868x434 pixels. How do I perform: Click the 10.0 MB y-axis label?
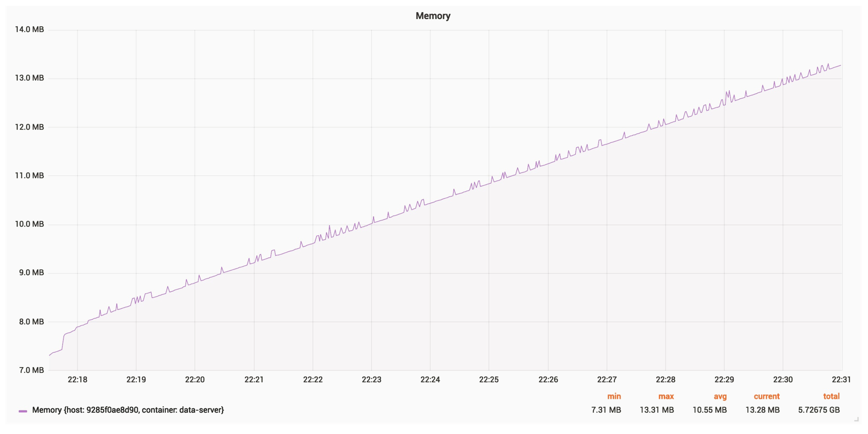click(29, 224)
